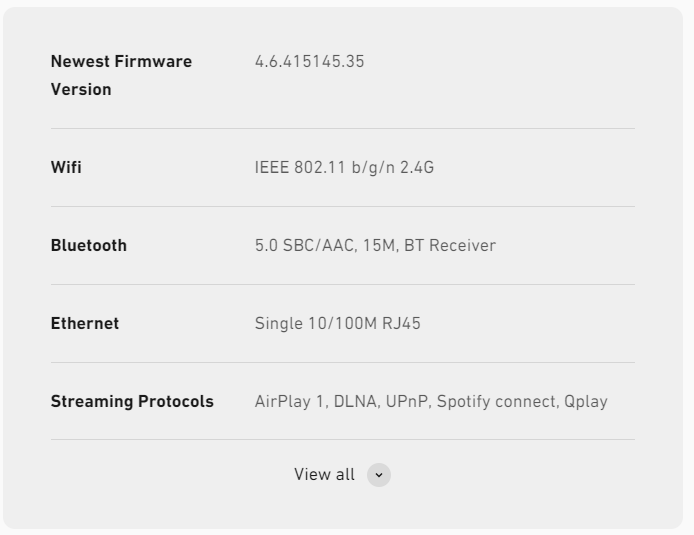The image size is (694, 535).
Task: Click the Bluetooth row label
Action: click(89, 245)
